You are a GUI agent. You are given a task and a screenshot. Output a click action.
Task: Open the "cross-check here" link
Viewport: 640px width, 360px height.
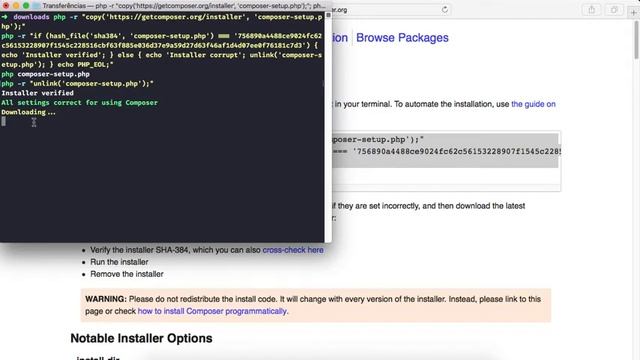293,250
